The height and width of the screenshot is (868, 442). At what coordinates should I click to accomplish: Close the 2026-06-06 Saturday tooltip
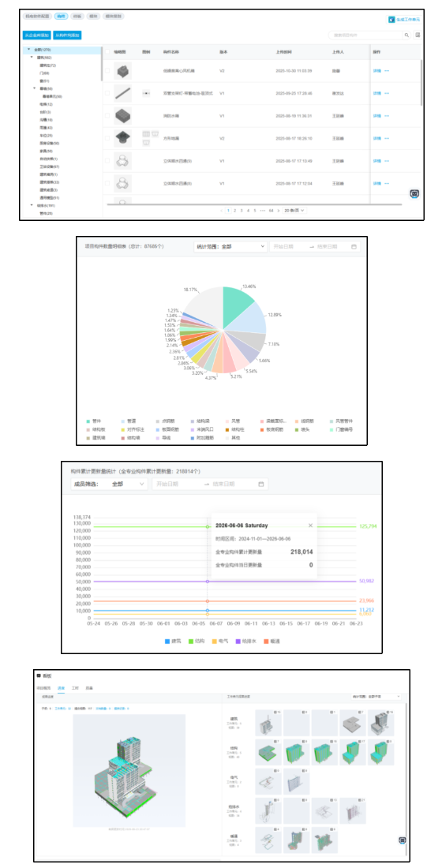tap(310, 526)
